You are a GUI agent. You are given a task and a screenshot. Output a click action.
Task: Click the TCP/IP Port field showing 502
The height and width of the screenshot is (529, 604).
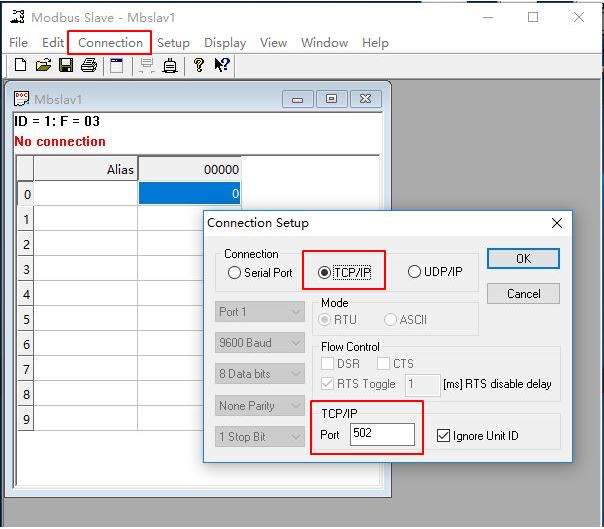[x=382, y=434]
